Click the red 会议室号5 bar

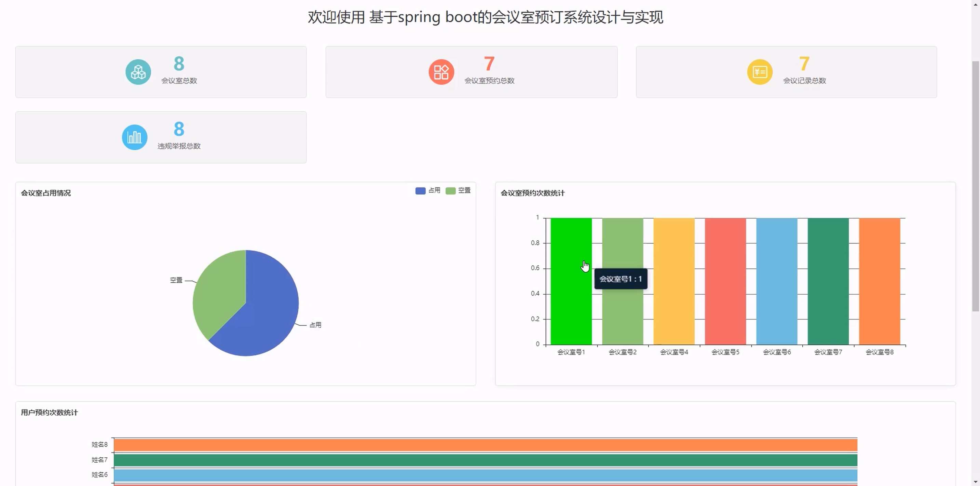[725, 282]
